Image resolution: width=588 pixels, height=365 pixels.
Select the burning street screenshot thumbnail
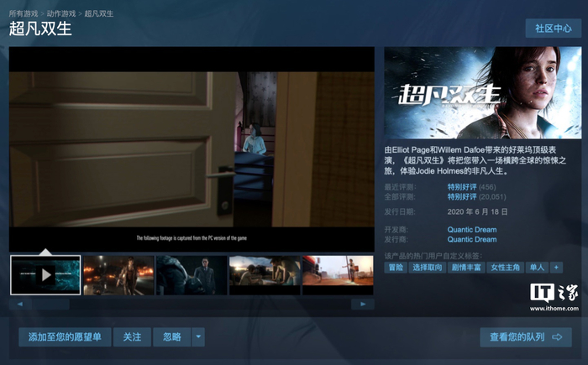(x=118, y=275)
